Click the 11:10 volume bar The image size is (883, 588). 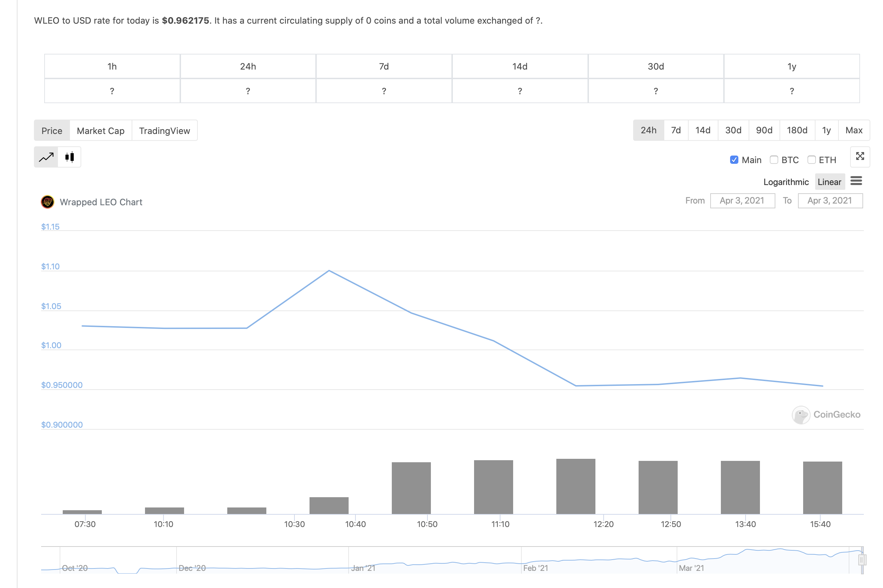pyautogui.click(x=493, y=487)
